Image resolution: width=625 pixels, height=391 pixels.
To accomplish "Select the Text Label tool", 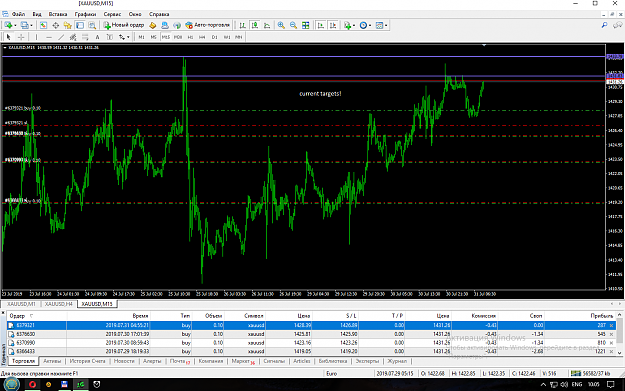I will click(110, 37).
